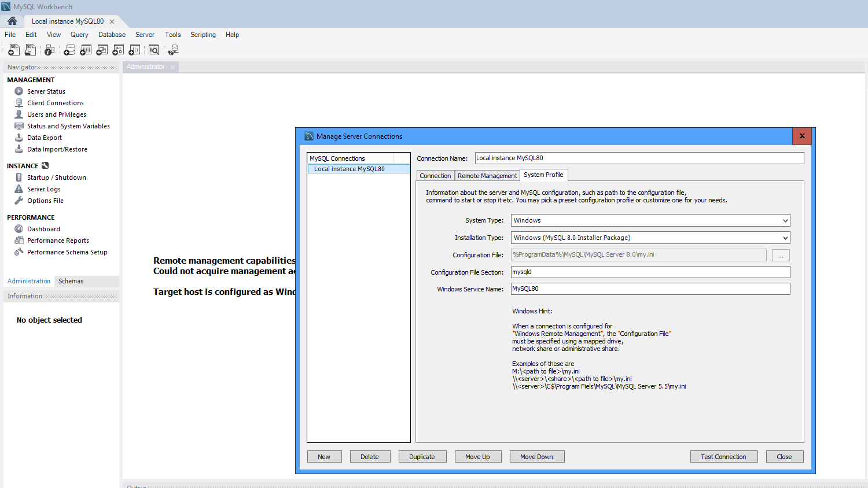Close the Local instance MySQL80 tab

112,21
